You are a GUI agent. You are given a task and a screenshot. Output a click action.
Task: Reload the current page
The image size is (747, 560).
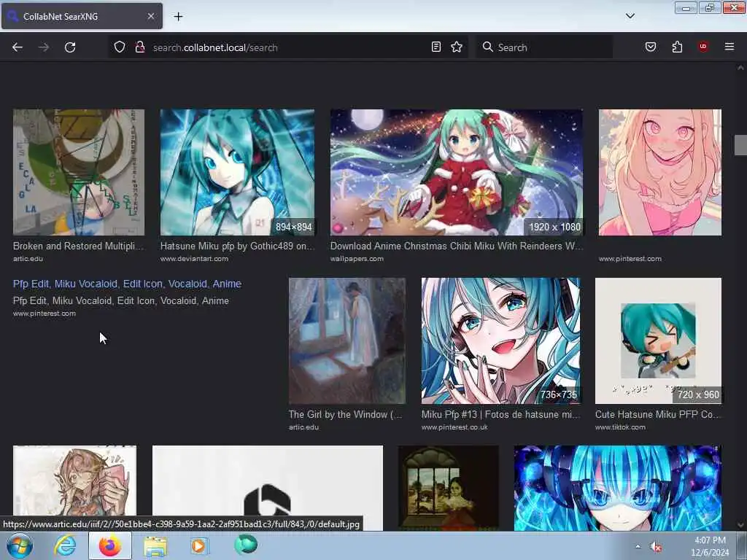coord(70,47)
